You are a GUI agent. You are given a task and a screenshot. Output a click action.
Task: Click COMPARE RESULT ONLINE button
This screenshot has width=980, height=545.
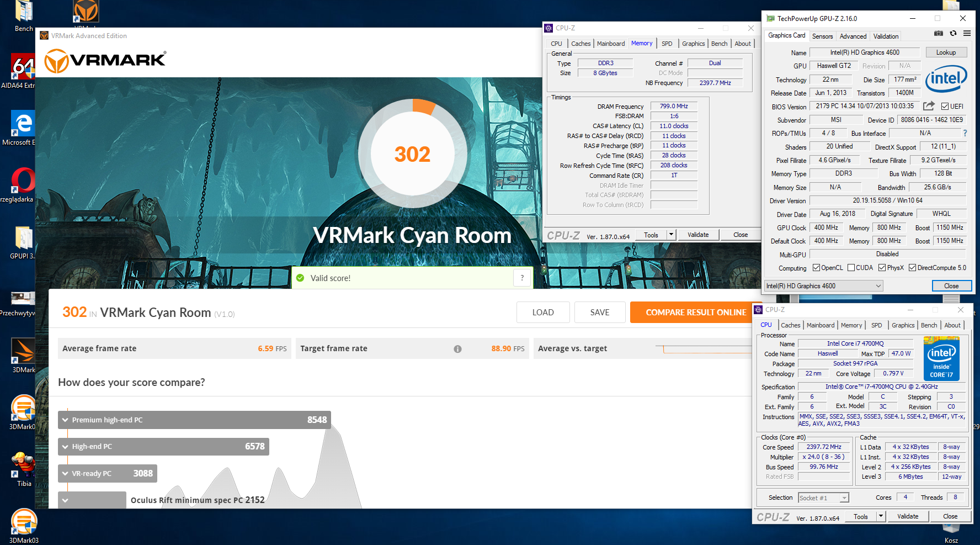(696, 313)
